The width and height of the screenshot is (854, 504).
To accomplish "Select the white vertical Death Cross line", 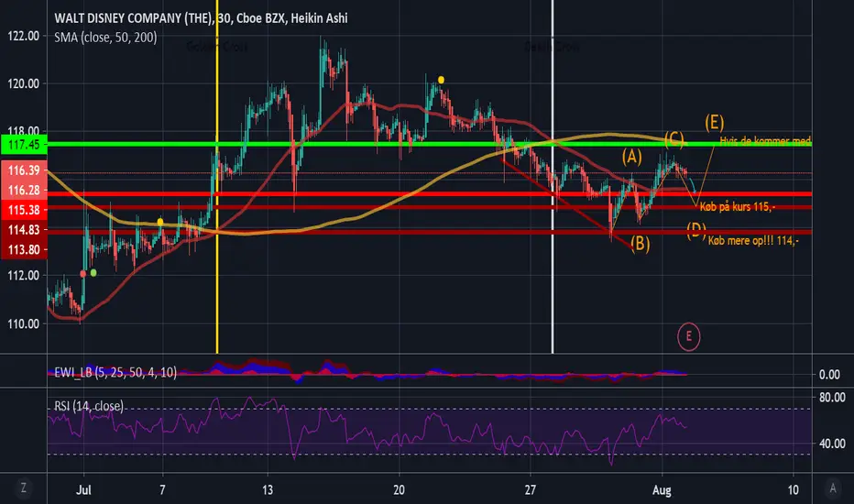I will [x=553, y=177].
